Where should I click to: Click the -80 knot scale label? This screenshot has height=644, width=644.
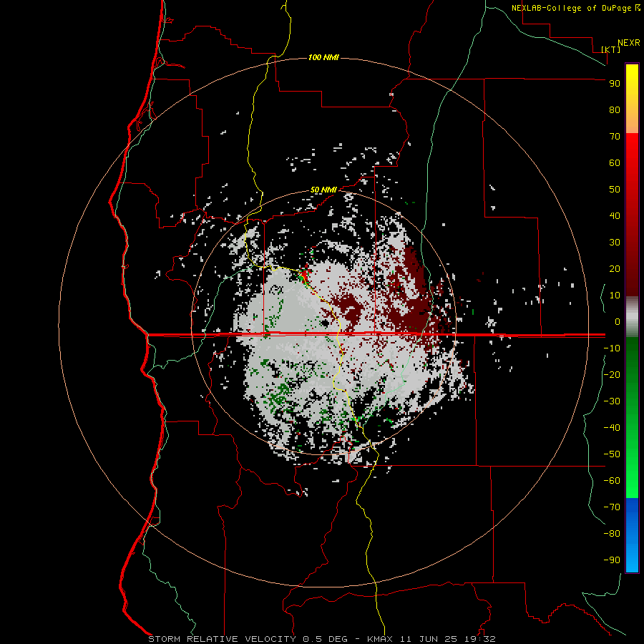[612, 534]
